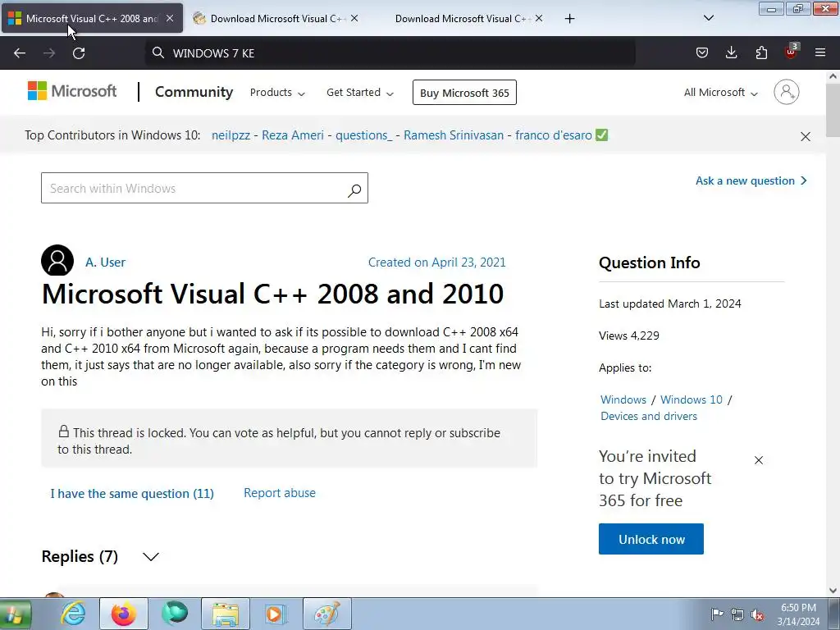
Task: Close the Microsoft 365 invitation promo
Action: 759,460
